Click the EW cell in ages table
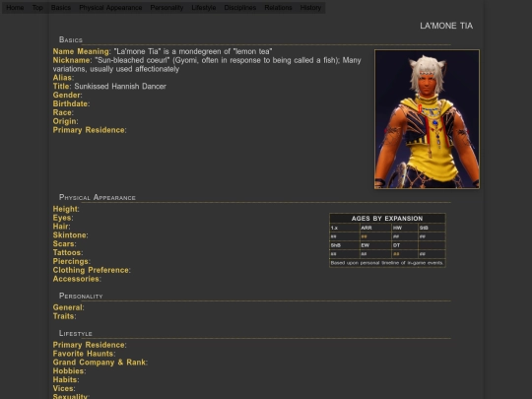 pos(375,245)
